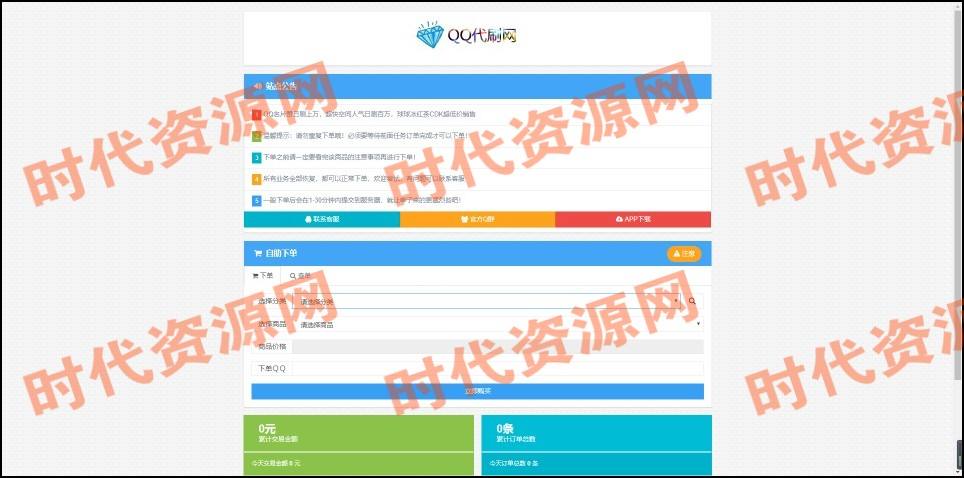Click the grey 商品价格 field
The height and width of the screenshot is (478, 964).
498,347
